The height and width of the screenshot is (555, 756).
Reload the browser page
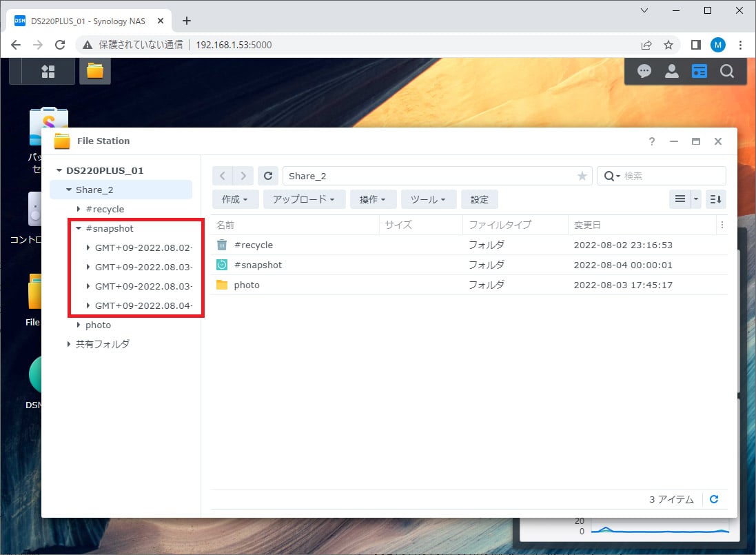click(60, 45)
